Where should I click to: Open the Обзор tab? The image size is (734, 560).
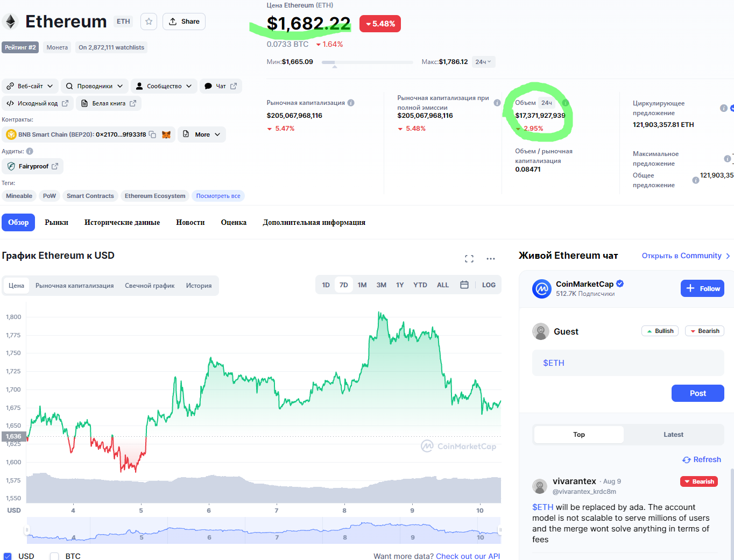coord(18,222)
